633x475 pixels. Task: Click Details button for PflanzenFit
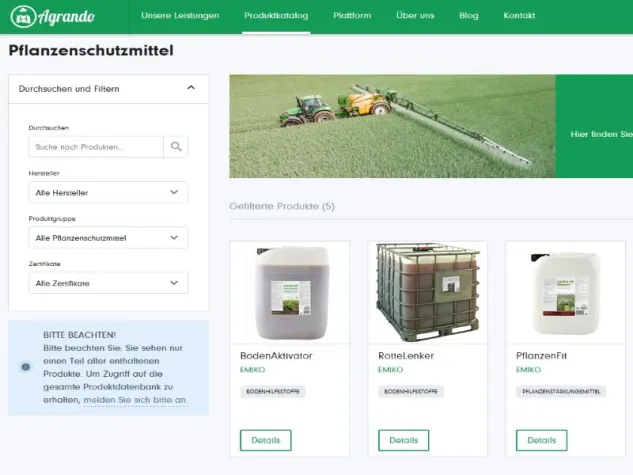(x=542, y=440)
